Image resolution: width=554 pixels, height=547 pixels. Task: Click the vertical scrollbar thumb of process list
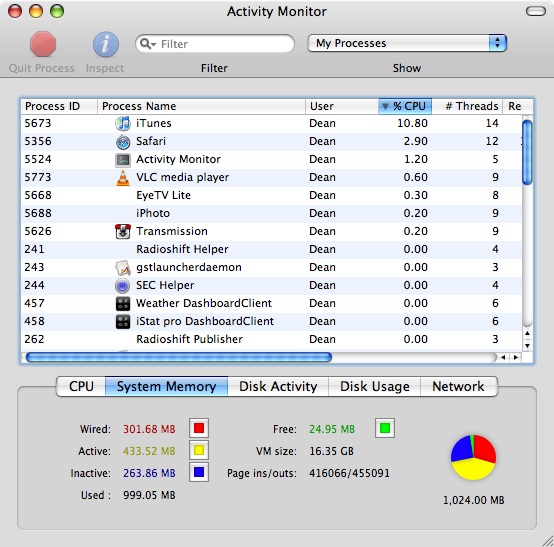coord(527,152)
